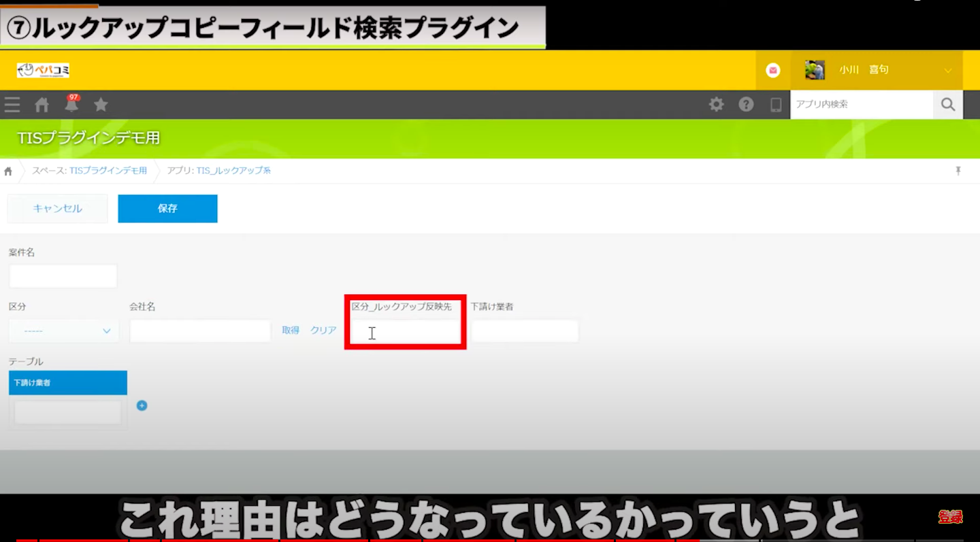This screenshot has width=980, height=542.
Task: Open notifications bell with 97 badge
Action: 71,105
